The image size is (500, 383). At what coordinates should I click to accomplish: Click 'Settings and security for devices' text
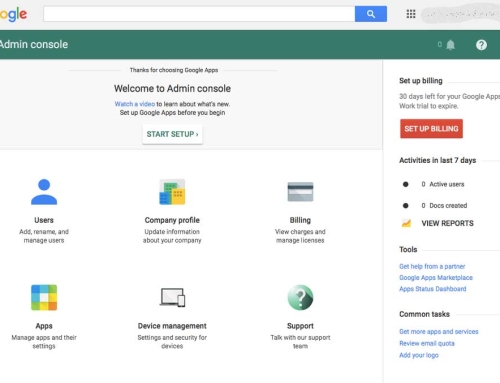pos(172,342)
